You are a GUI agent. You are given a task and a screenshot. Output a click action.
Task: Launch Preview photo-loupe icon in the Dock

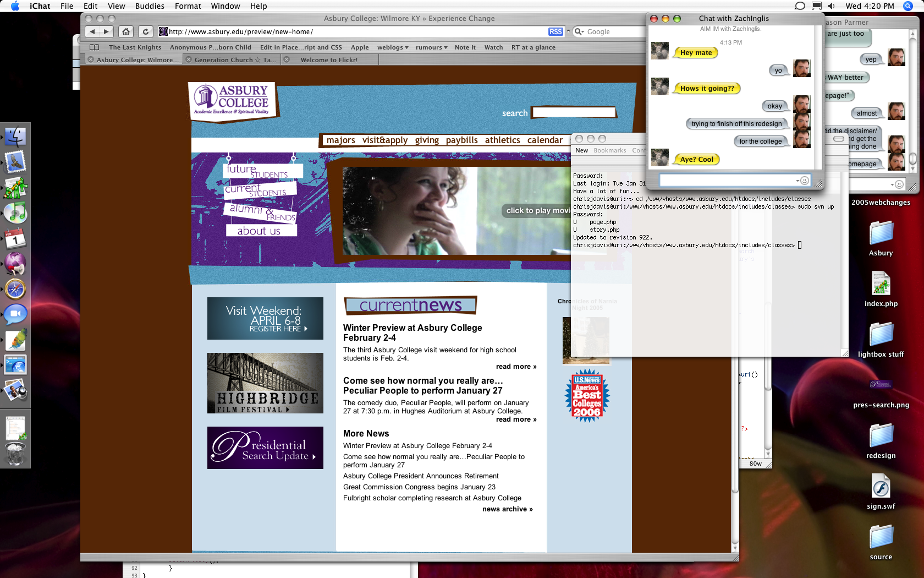15,390
